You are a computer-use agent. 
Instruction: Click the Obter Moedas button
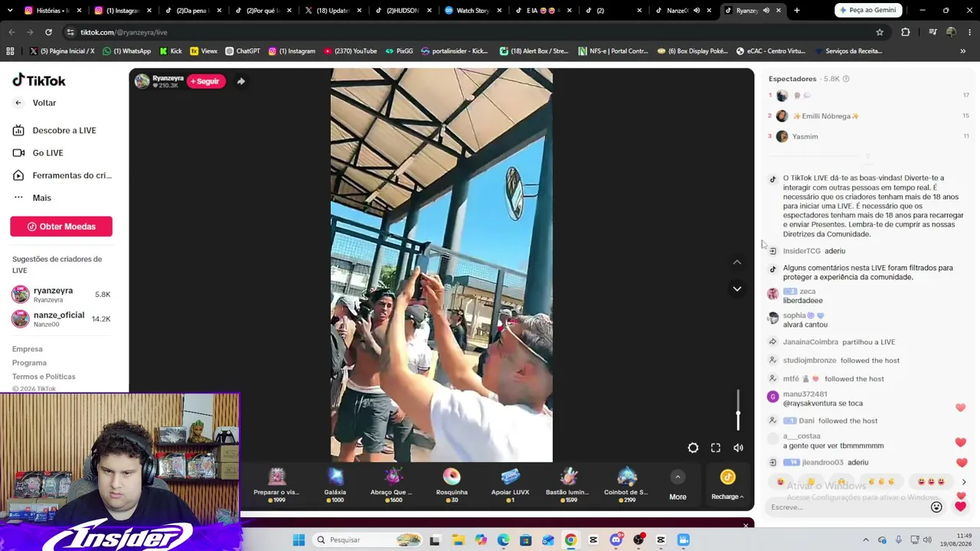(x=61, y=227)
